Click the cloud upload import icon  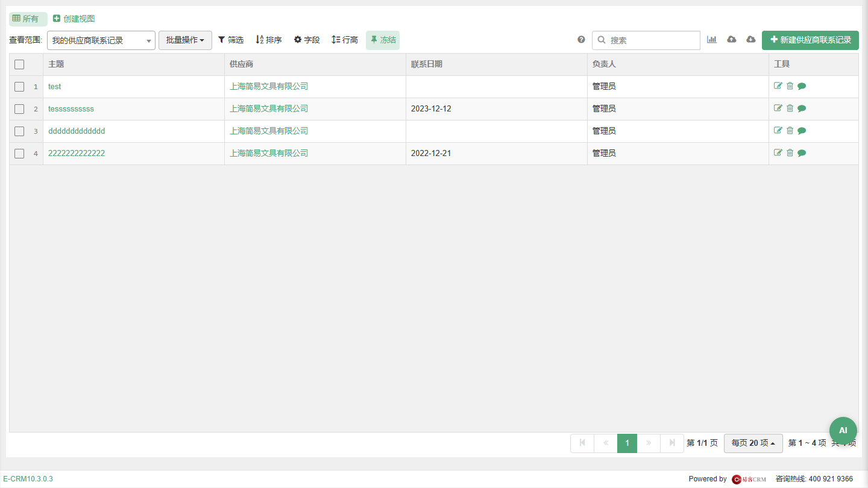coord(732,40)
